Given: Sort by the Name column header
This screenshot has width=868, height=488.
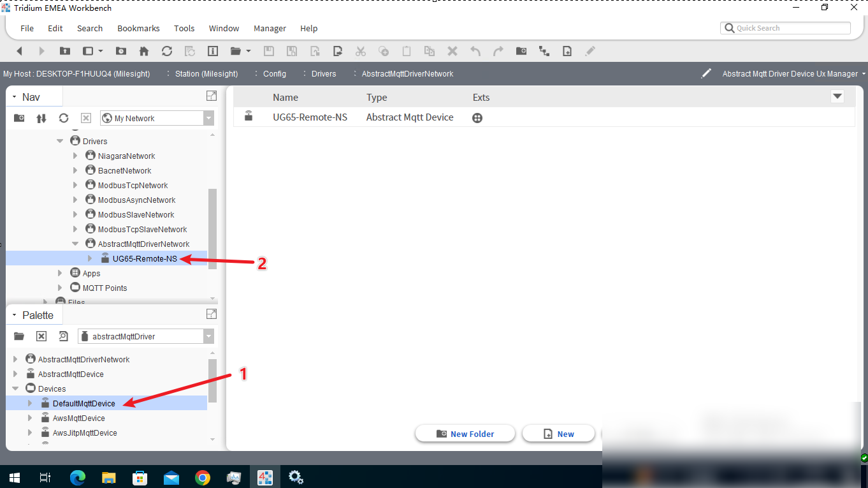Looking at the screenshot, I should 286,98.
